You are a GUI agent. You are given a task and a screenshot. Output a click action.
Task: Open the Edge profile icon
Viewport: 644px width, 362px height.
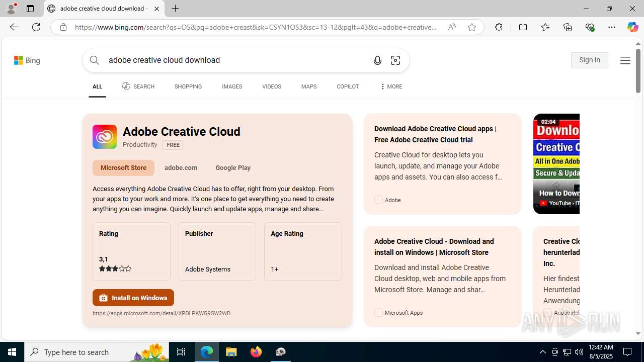click(11, 9)
